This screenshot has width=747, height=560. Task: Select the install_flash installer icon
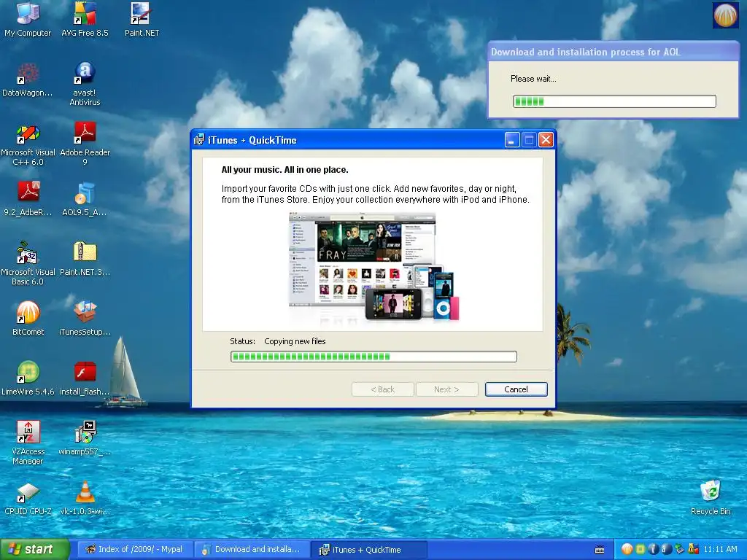pos(85,378)
